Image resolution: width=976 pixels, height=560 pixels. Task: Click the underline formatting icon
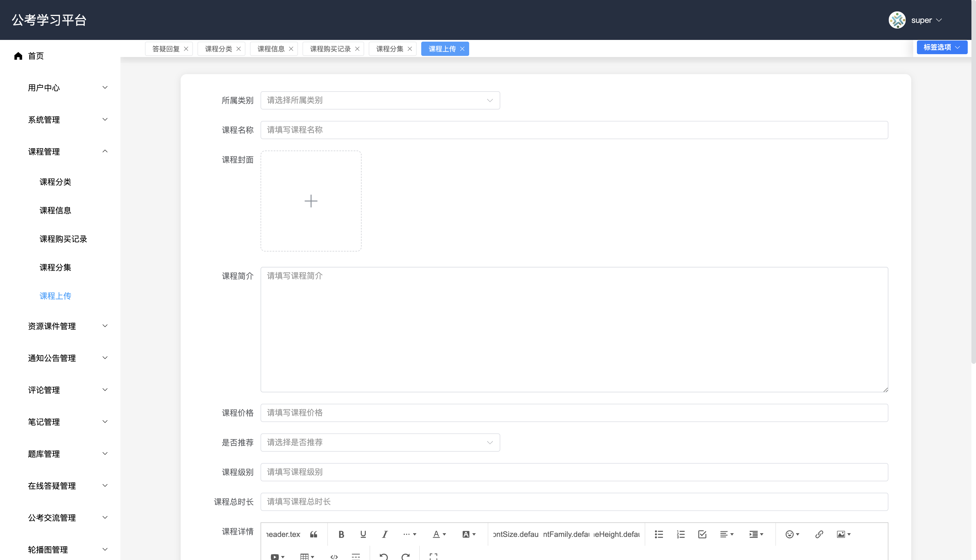tap(363, 534)
